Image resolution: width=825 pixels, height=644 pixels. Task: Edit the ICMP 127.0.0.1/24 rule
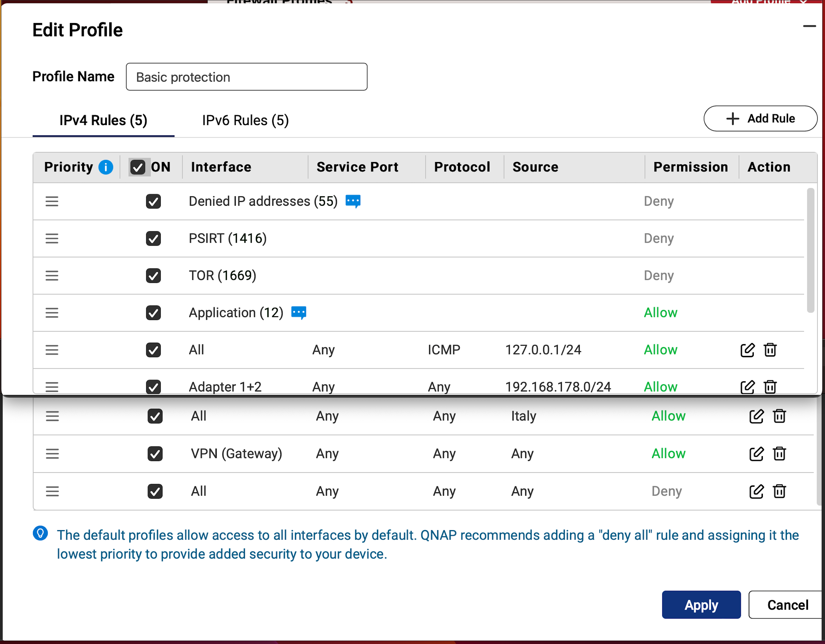(x=747, y=350)
